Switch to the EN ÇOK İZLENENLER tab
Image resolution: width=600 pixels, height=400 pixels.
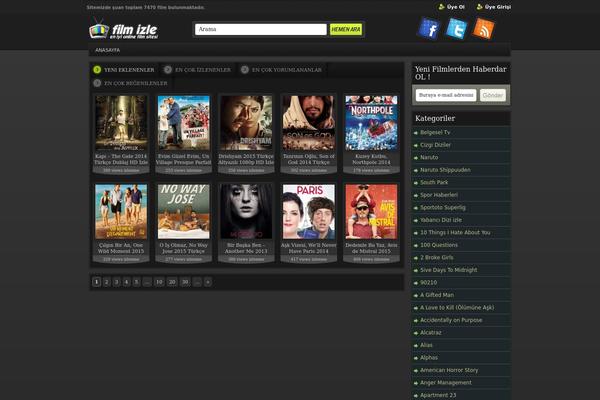198,70
